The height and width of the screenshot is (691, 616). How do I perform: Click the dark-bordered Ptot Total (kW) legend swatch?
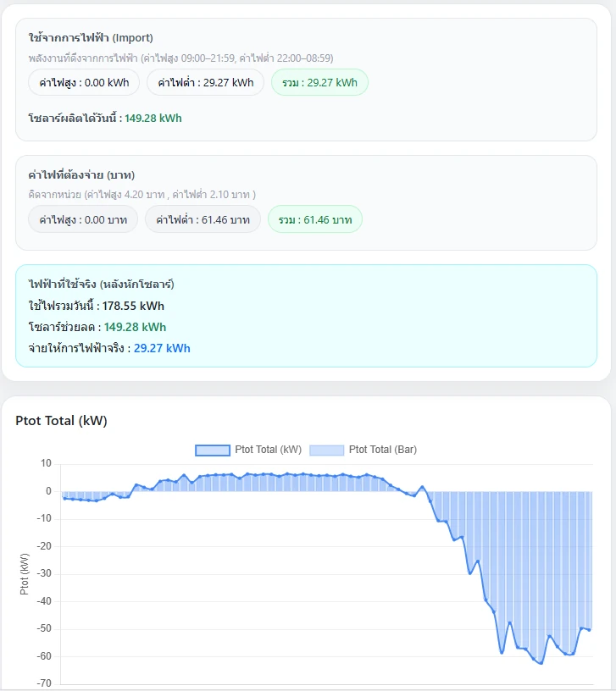(x=213, y=450)
